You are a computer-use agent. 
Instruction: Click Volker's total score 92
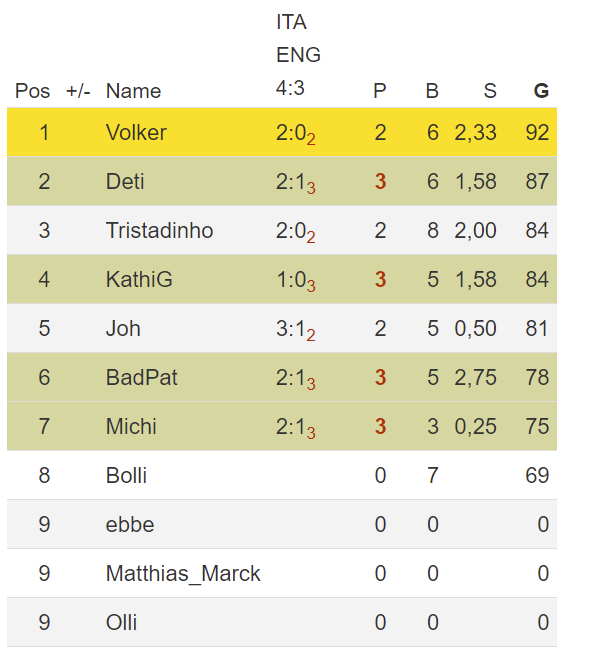537,132
